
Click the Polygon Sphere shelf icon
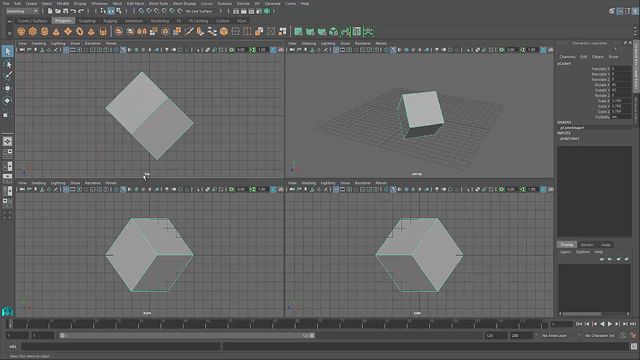(x=21, y=31)
